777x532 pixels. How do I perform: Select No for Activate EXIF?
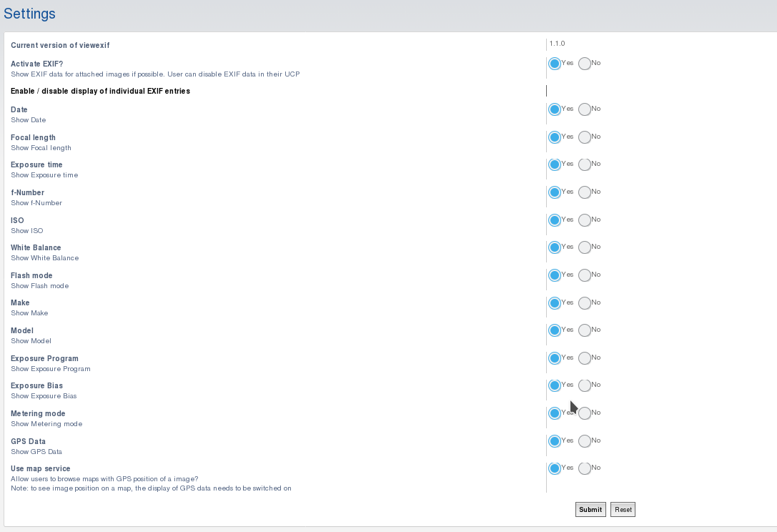[585, 64]
